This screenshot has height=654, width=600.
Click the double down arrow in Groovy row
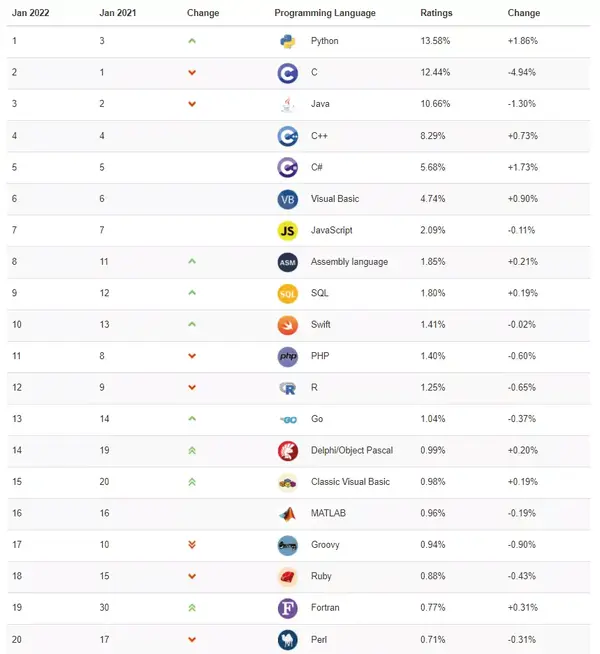point(192,545)
